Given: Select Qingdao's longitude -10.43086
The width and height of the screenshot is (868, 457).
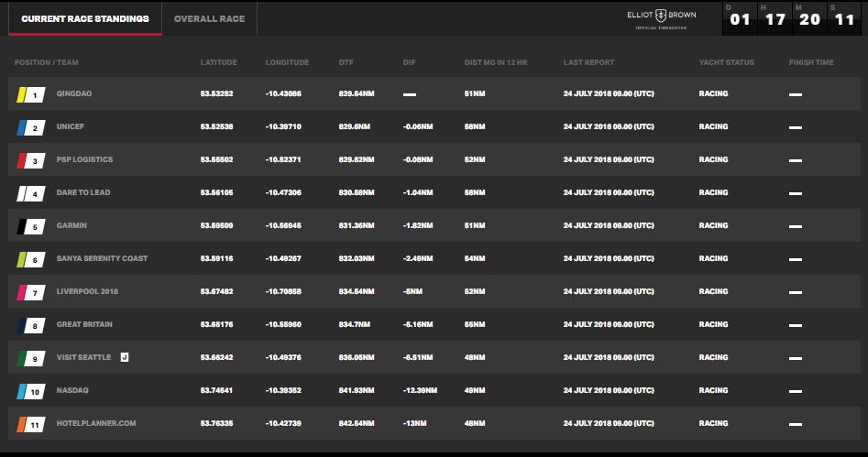Looking at the screenshot, I should point(283,93).
